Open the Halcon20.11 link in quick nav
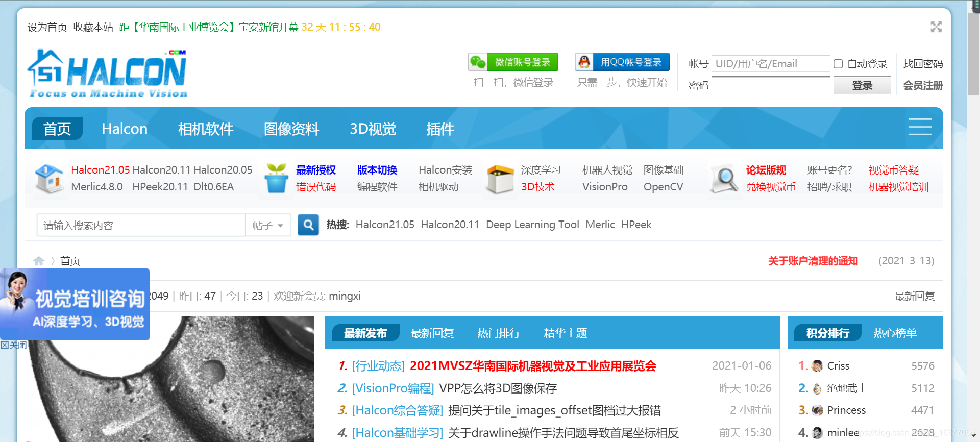 (161, 170)
